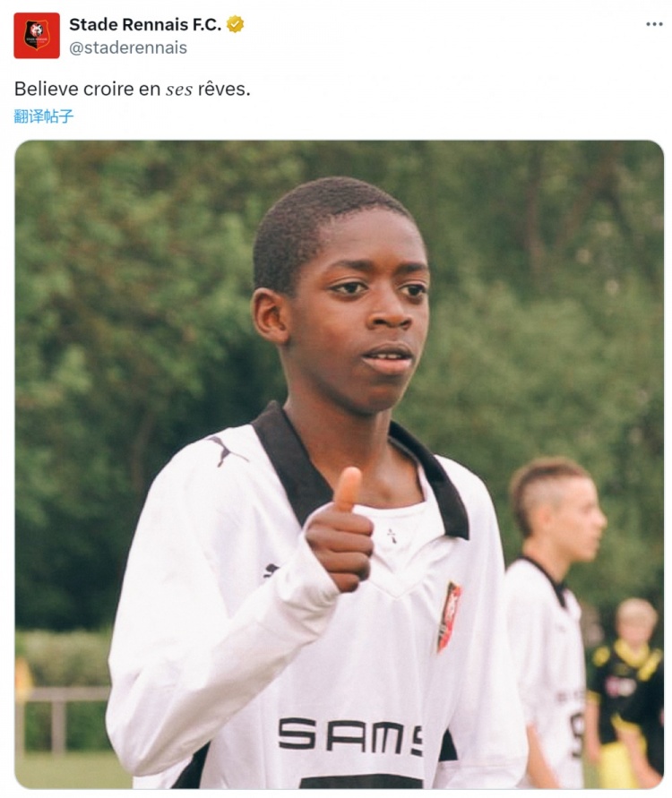Click the Puma logo on the jersey sleeve
Image resolution: width=672 pixels, height=798 pixels.
(x=271, y=570)
